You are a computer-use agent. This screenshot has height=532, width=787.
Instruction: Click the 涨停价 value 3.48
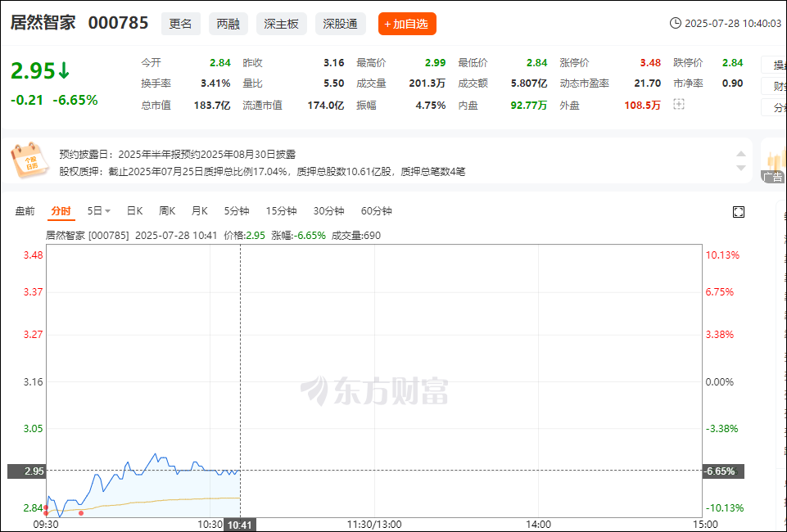click(650, 63)
